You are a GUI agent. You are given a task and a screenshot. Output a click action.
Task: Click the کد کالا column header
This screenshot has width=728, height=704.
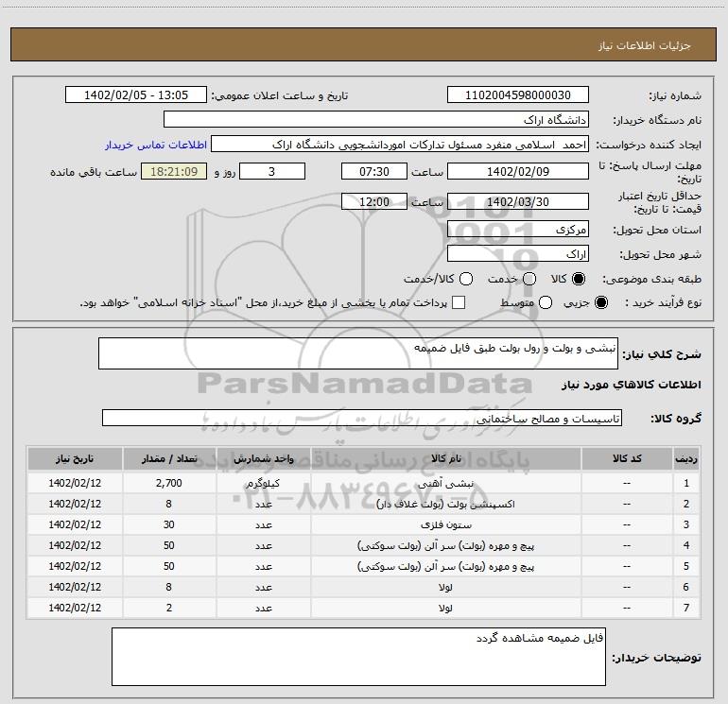[x=627, y=458]
